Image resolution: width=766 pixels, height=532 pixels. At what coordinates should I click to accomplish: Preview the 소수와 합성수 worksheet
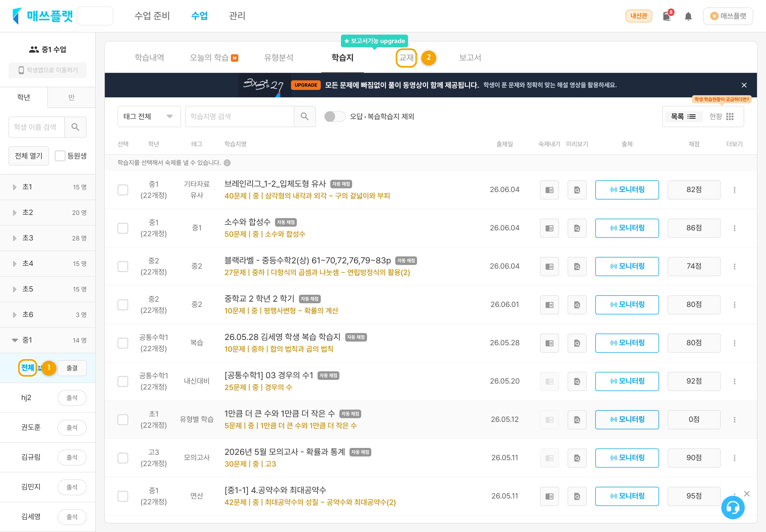(577, 228)
